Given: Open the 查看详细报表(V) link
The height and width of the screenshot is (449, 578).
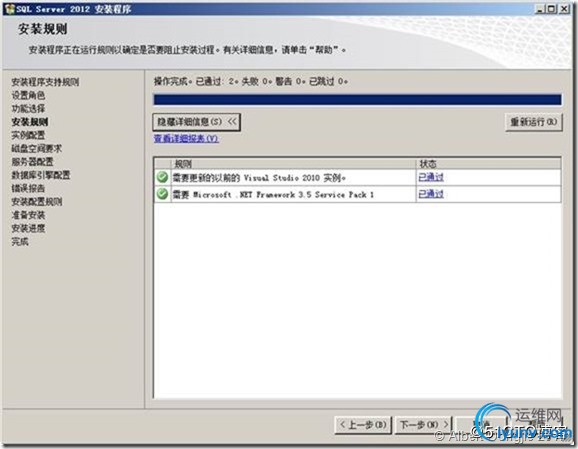Looking at the screenshot, I should 186,139.
